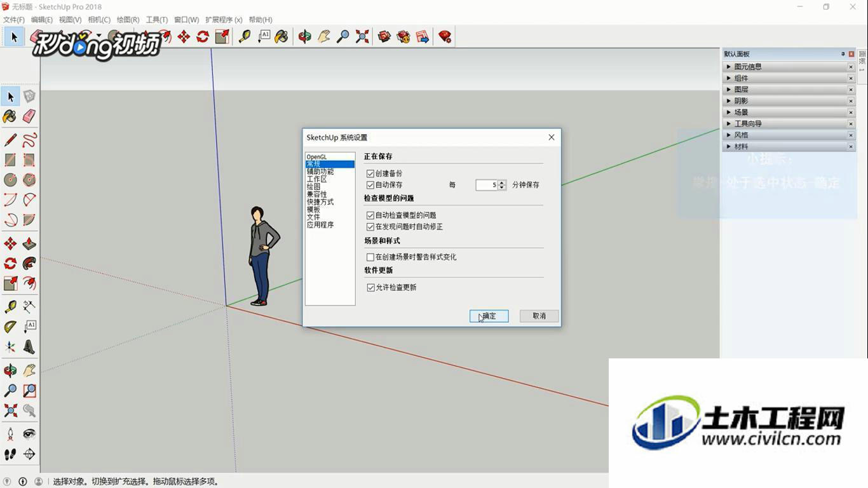Expand the 阴影 panel
This screenshot has height=488, width=868.
(788, 101)
